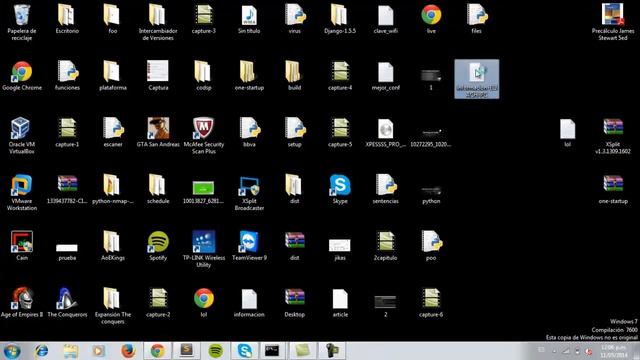Open Windows Explorer from taskbar
This screenshot has height=360, width=640.
pyautogui.click(x=70, y=351)
